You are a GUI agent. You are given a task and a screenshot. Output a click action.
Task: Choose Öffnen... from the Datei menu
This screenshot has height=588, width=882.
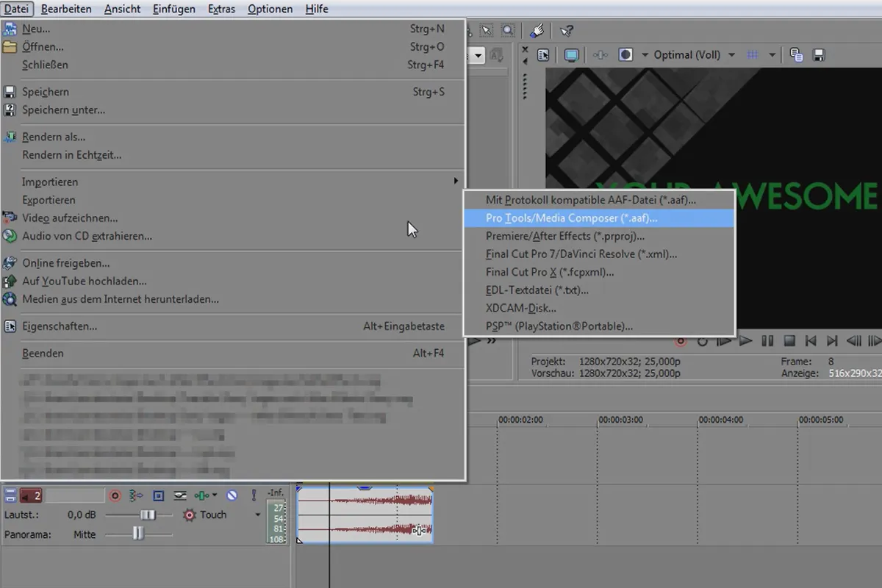(233, 47)
